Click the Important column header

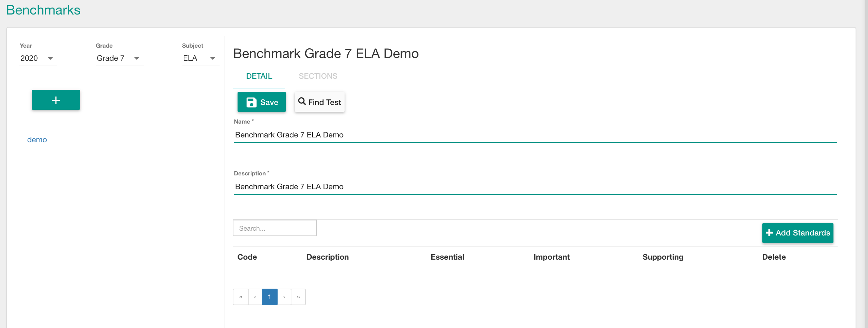tap(552, 257)
